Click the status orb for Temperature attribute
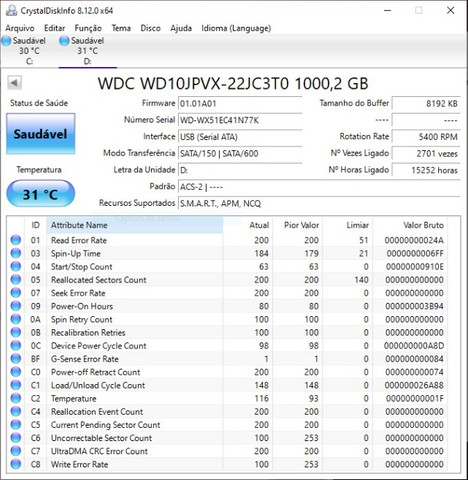The height and width of the screenshot is (480, 468). coord(16,398)
